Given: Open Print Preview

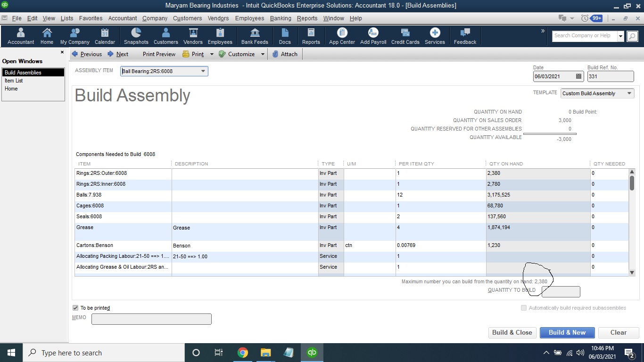Looking at the screenshot, I should 159,54.
